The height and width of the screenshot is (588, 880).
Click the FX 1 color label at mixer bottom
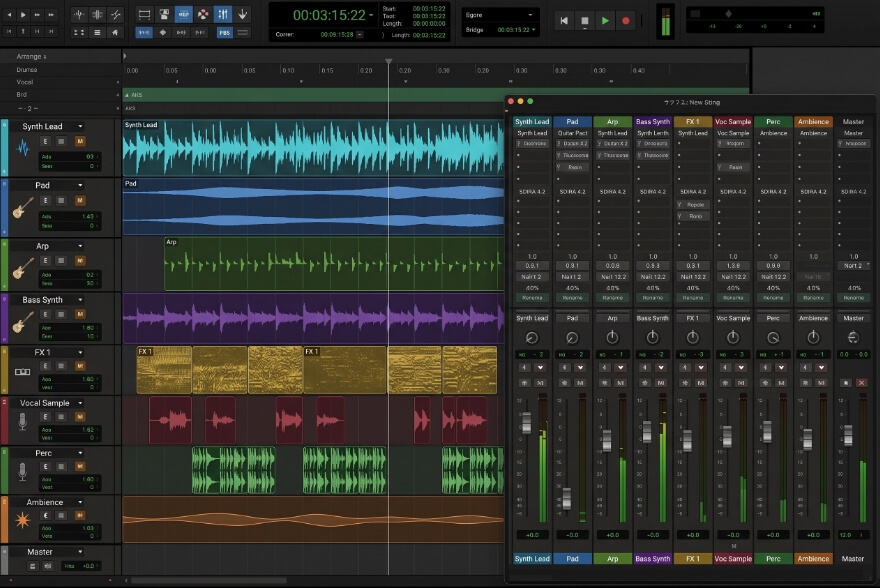coord(693,559)
